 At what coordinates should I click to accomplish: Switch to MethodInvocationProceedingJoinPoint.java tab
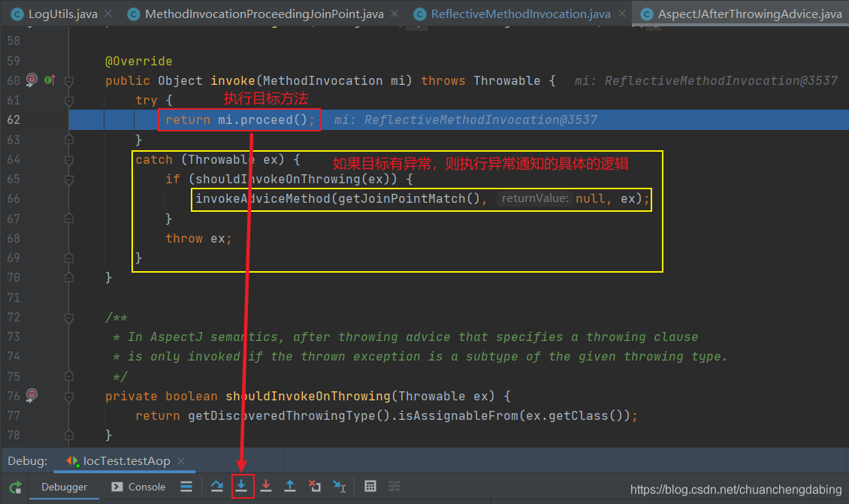point(264,14)
